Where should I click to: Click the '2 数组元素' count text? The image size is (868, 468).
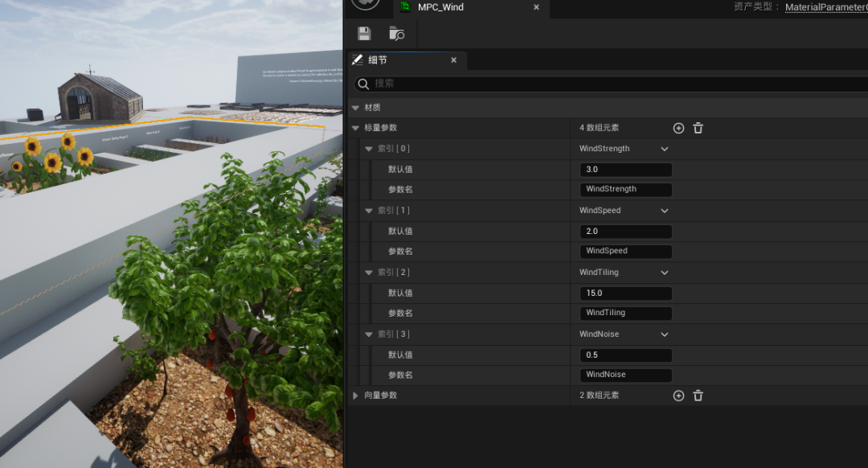[599, 396]
